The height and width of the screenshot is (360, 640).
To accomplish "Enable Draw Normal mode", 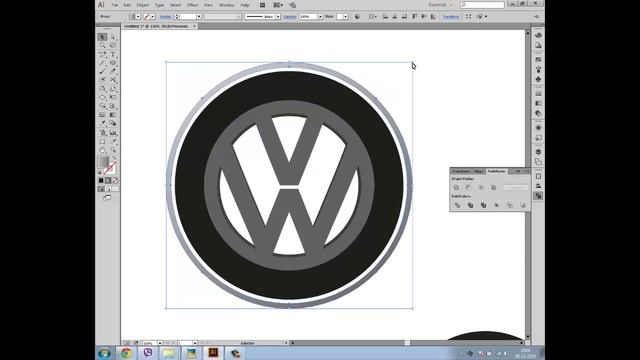I will point(101,189).
